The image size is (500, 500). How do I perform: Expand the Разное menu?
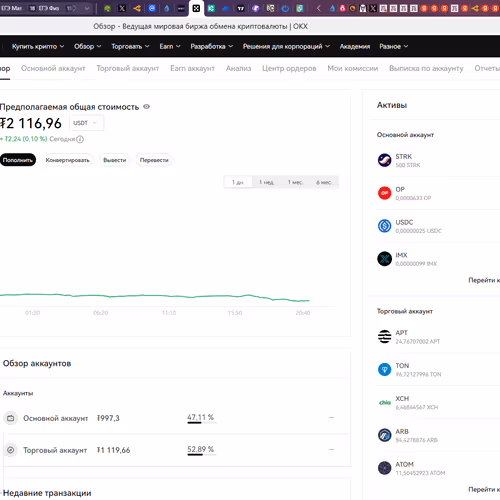[394, 46]
